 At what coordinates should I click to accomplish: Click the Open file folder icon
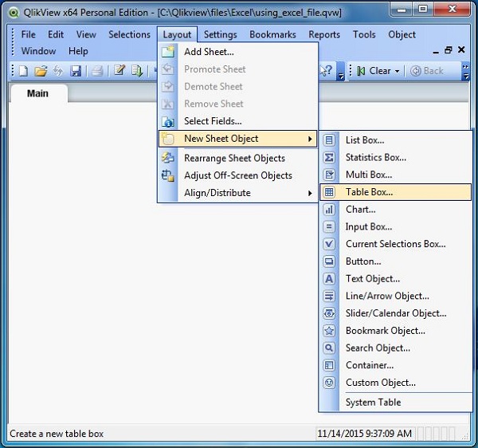(x=41, y=71)
